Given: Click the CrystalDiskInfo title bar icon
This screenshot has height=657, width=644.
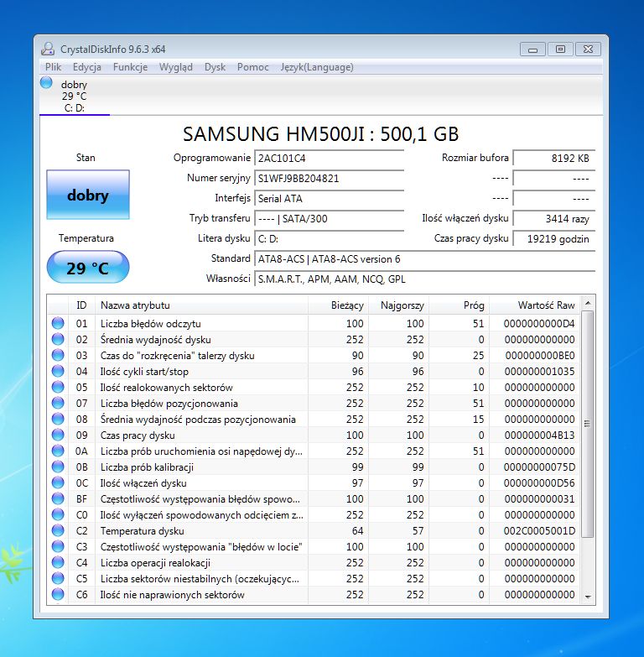Looking at the screenshot, I should 48,49.
